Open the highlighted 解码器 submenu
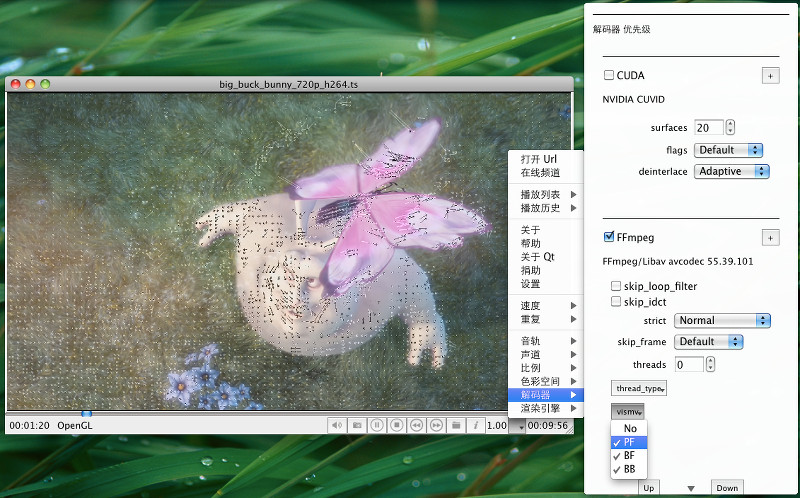Image resolution: width=800 pixels, height=498 pixels. (x=545, y=394)
